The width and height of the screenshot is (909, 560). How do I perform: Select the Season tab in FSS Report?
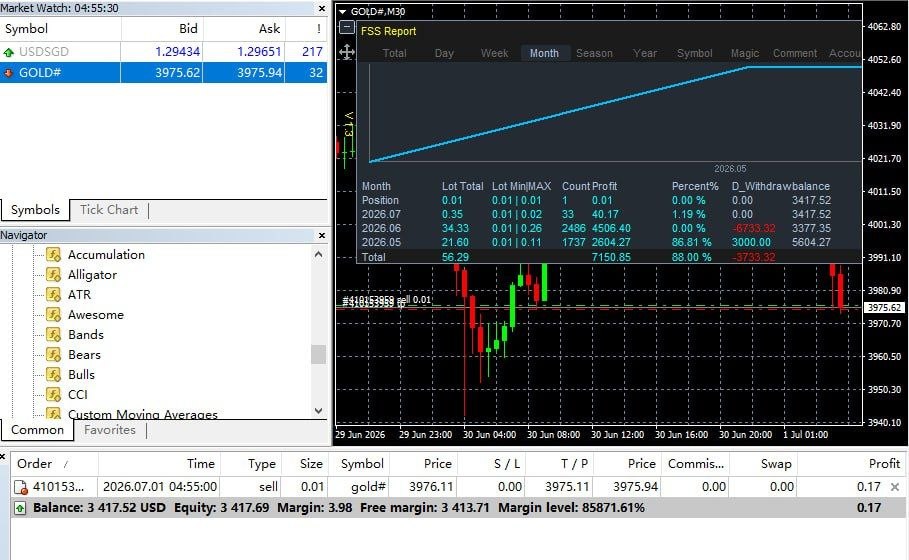[x=594, y=53]
